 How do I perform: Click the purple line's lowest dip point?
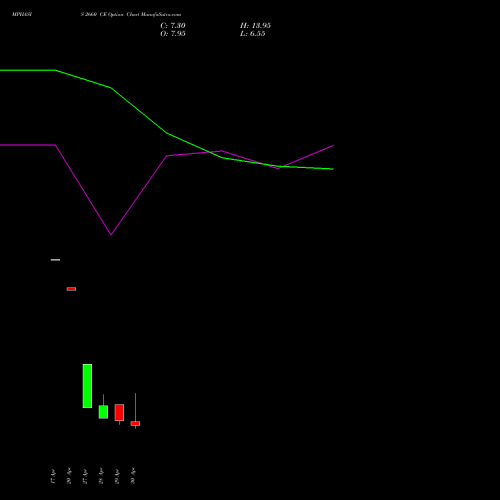coord(111,235)
